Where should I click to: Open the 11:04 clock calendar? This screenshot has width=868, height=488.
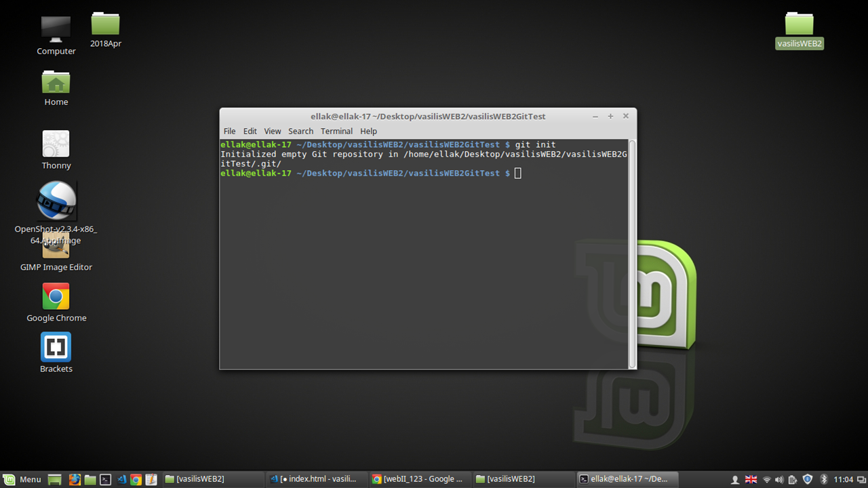click(844, 479)
